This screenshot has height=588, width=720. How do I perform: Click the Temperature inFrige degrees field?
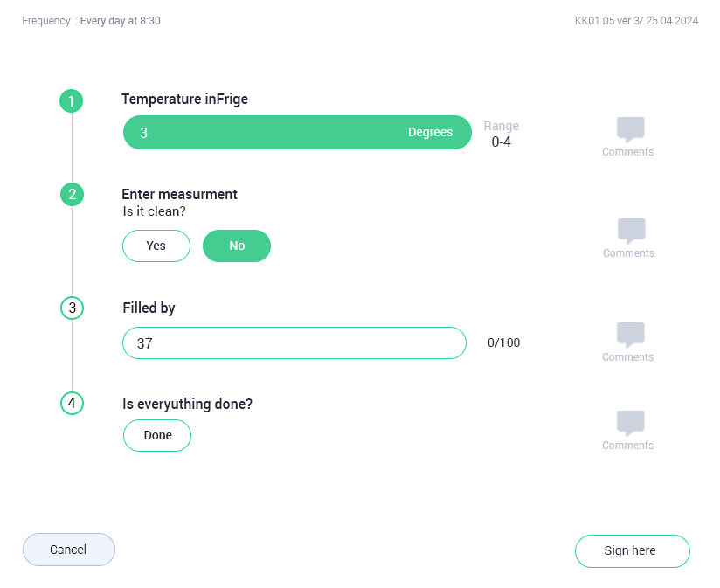(x=262, y=133)
